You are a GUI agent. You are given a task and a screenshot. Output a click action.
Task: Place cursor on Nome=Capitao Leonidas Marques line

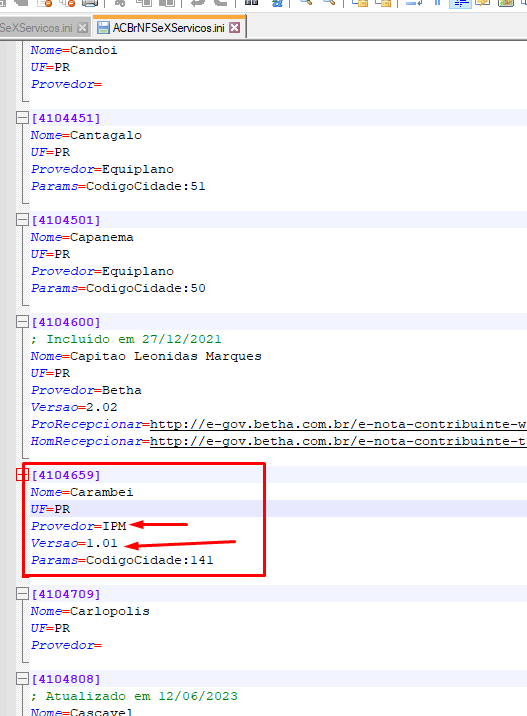pos(146,356)
